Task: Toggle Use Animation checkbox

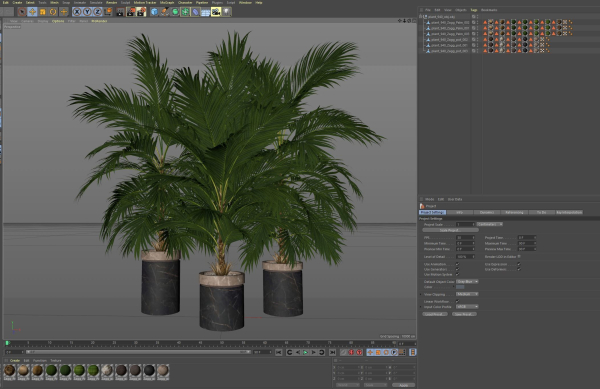Action: [x=457, y=264]
